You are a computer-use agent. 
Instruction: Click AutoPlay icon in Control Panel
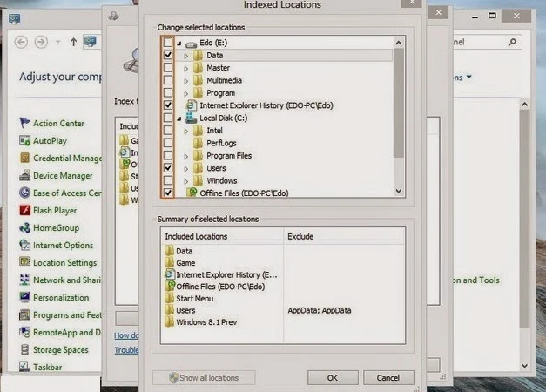pos(24,140)
